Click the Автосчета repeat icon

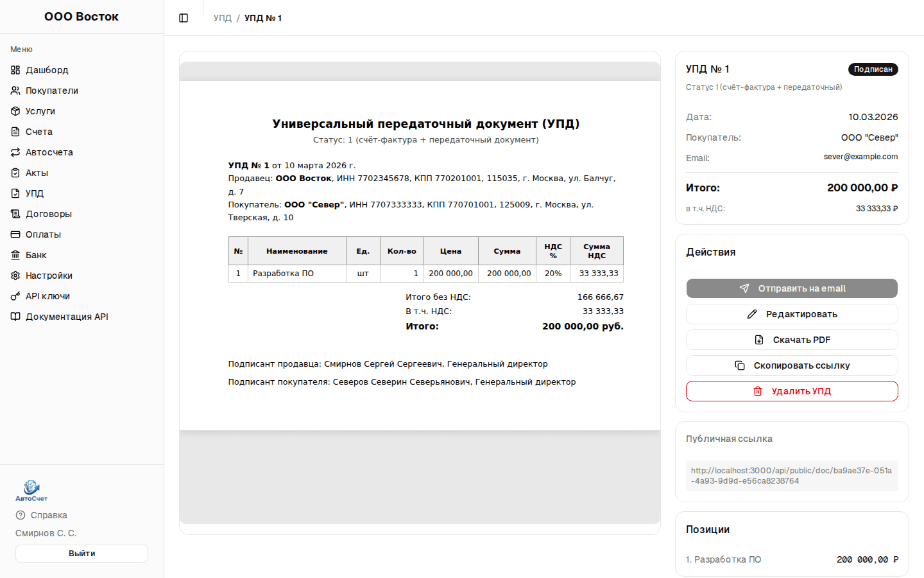[x=15, y=152]
